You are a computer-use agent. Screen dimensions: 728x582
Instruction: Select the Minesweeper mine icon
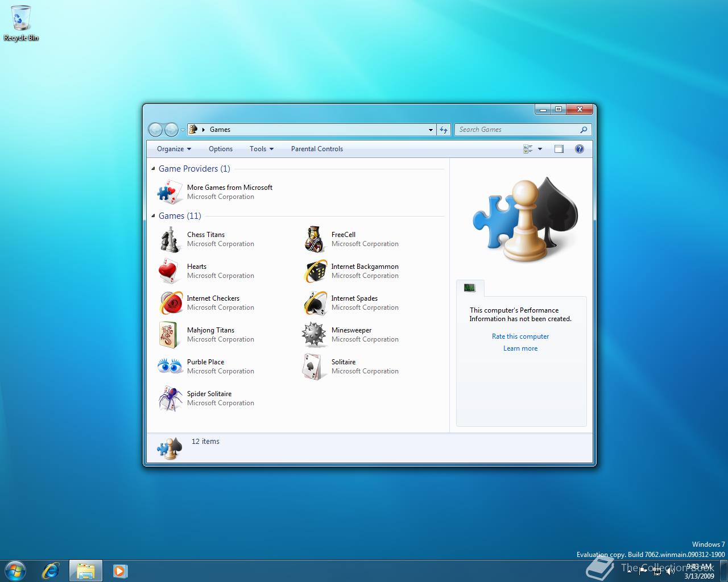click(314, 335)
